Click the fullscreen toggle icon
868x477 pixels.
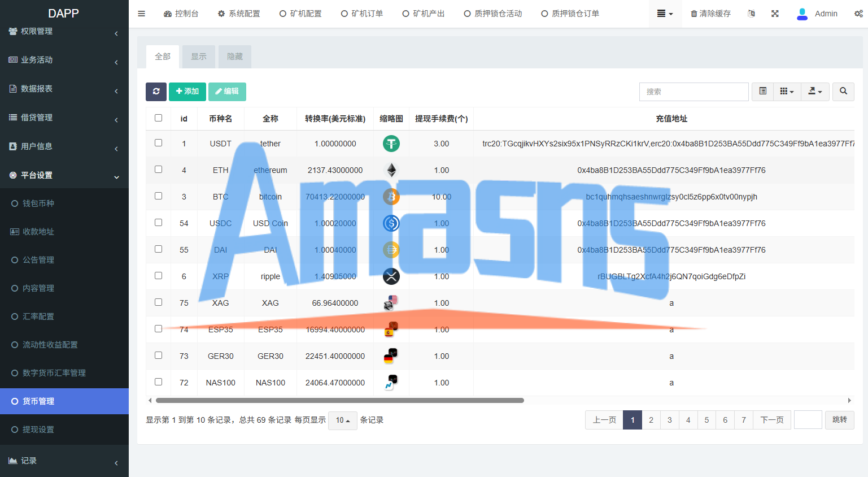pos(775,14)
